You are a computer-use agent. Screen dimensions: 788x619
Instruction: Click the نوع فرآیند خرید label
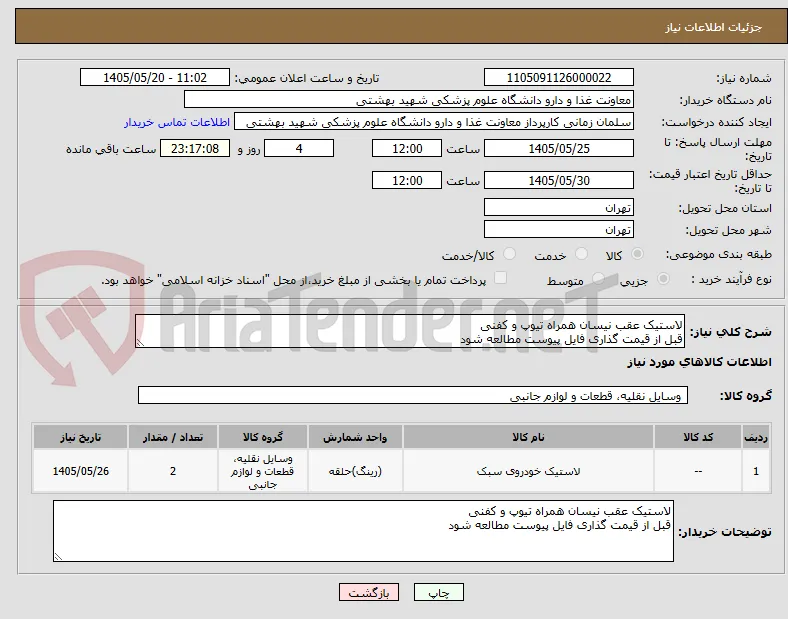(731, 279)
